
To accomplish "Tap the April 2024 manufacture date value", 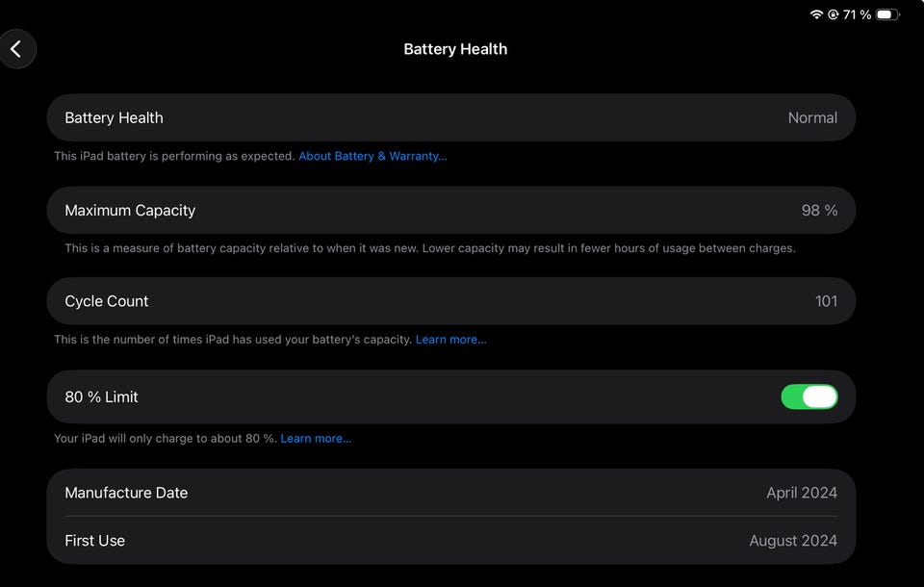I will coord(802,493).
